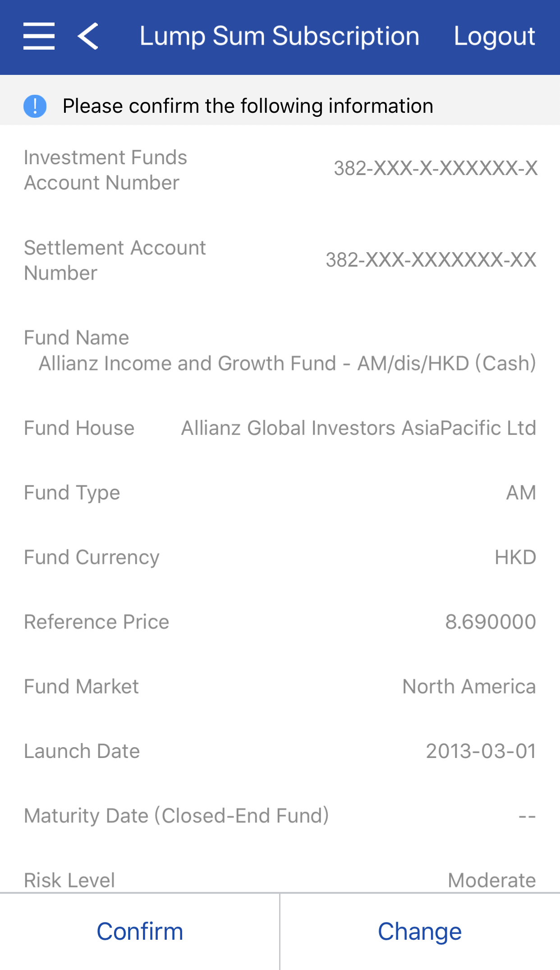Screen dimensions: 560x970
Task: Tap the Fund Name label
Action: coord(77,337)
